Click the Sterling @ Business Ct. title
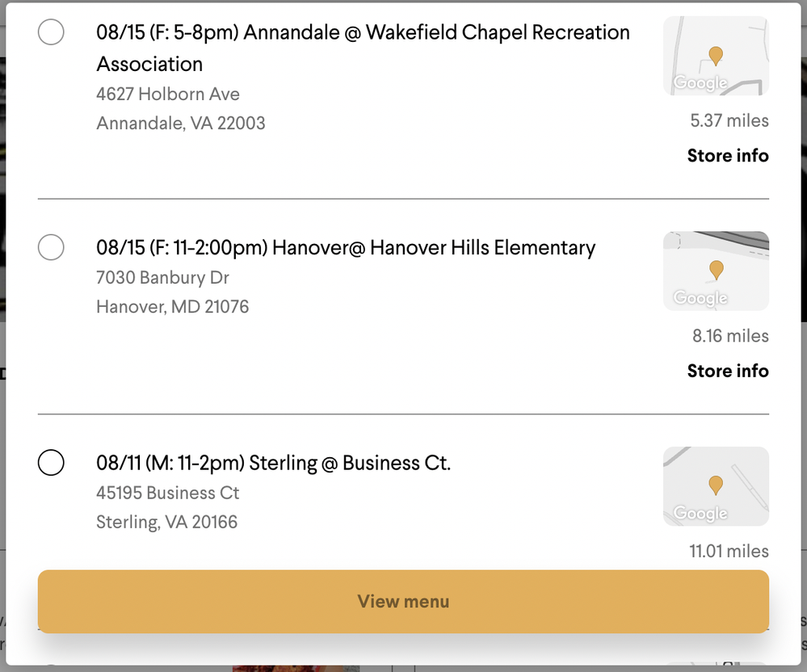The height and width of the screenshot is (672, 807). (x=273, y=463)
